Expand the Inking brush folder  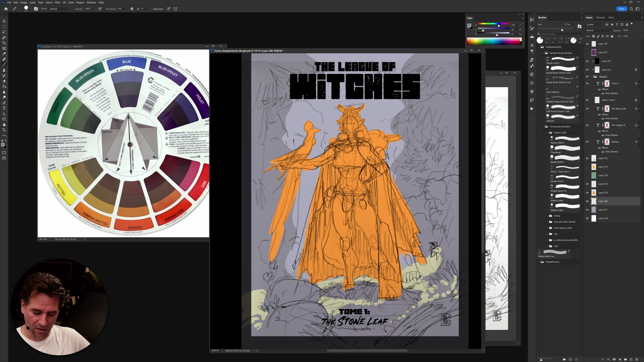tap(547, 216)
